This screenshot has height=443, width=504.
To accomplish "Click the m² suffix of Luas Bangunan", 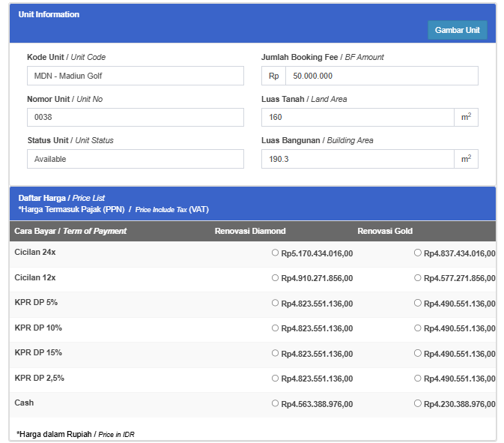I will pos(466,159).
